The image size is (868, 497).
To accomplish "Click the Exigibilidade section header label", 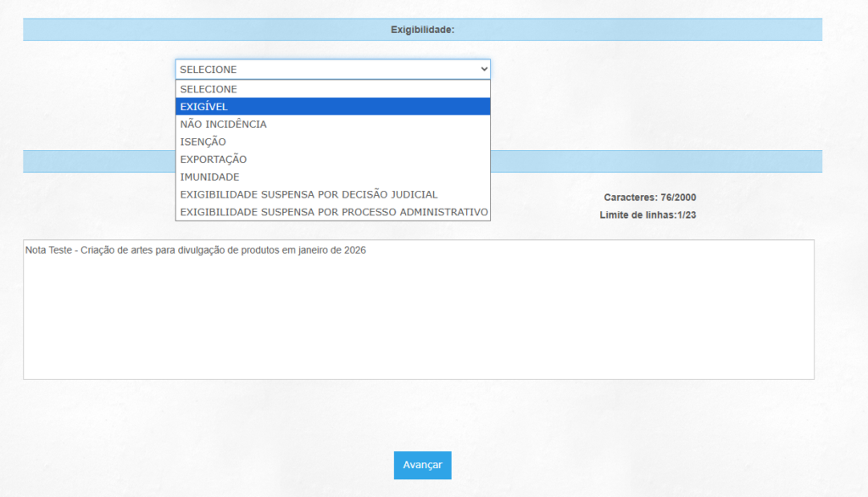I will (x=422, y=30).
